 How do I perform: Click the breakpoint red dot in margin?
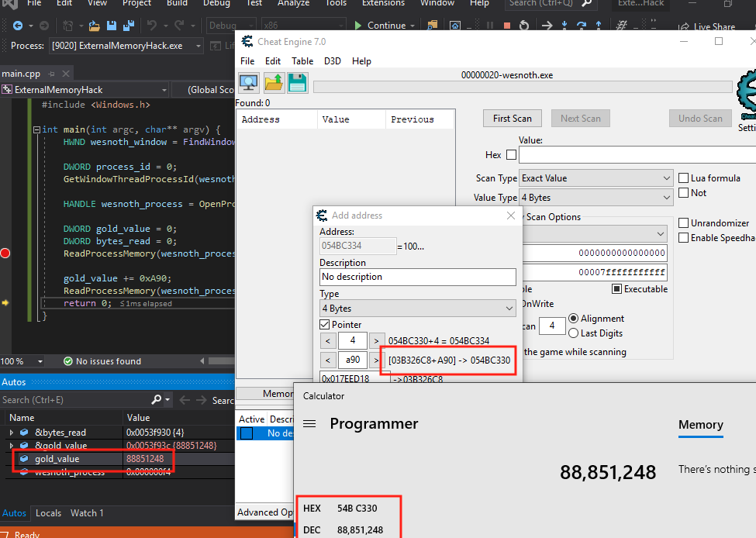click(5, 253)
